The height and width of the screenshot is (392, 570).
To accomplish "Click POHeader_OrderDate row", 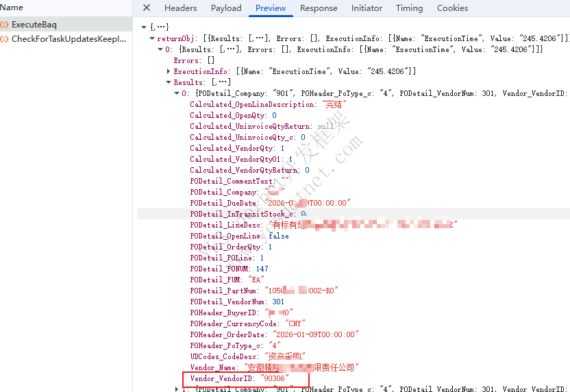I will coord(274,334).
